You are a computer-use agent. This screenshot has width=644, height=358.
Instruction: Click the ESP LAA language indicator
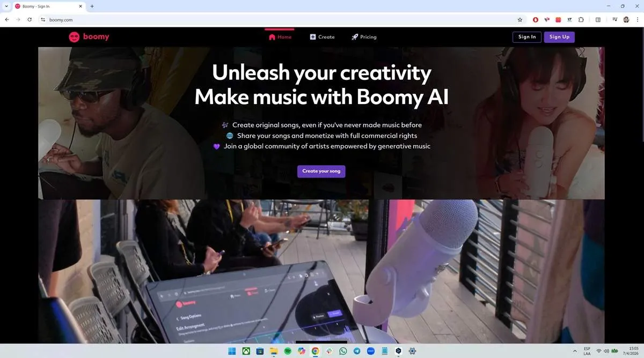588,351
